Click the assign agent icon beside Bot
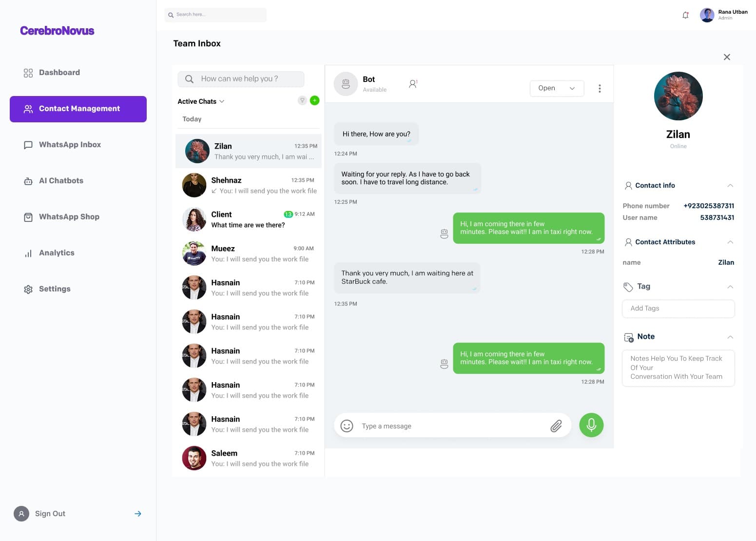Viewport: 756px width, 541px height. click(x=412, y=83)
